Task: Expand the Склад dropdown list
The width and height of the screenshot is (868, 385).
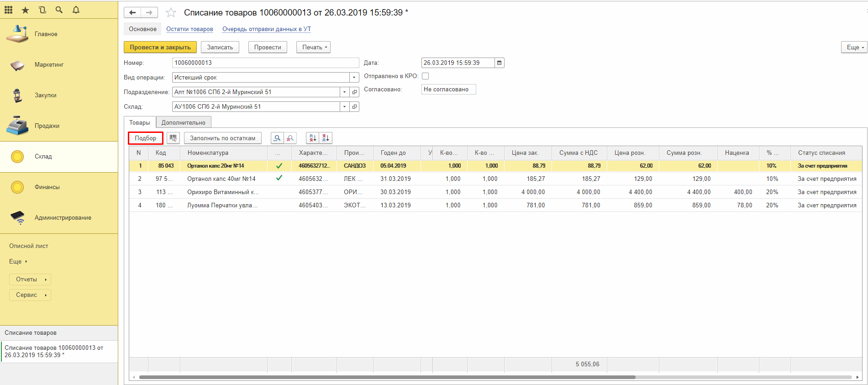Action: tap(344, 107)
